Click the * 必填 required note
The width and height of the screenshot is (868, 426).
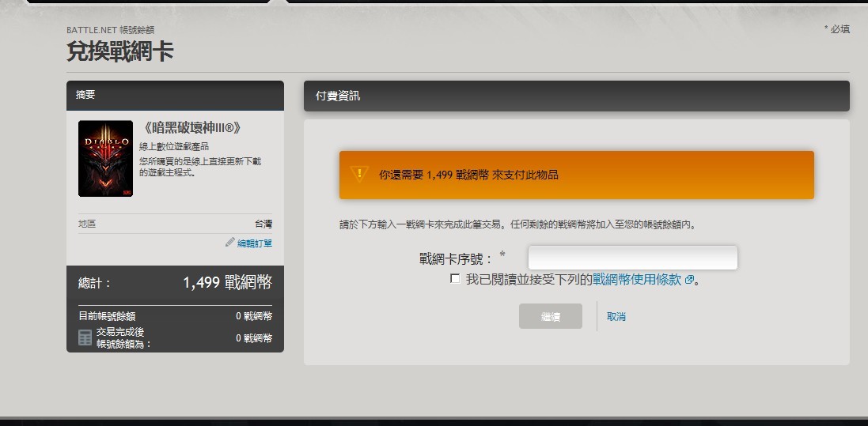point(836,29)
